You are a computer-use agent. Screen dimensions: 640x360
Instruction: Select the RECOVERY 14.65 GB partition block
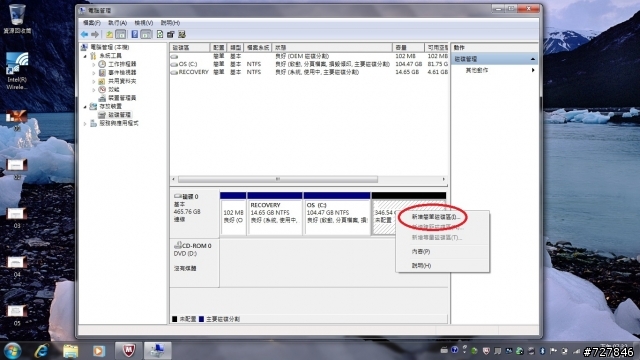pos(275,214)
